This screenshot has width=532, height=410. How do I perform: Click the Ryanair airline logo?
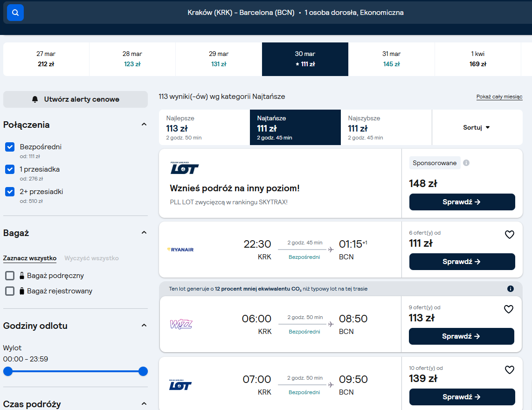180,250
